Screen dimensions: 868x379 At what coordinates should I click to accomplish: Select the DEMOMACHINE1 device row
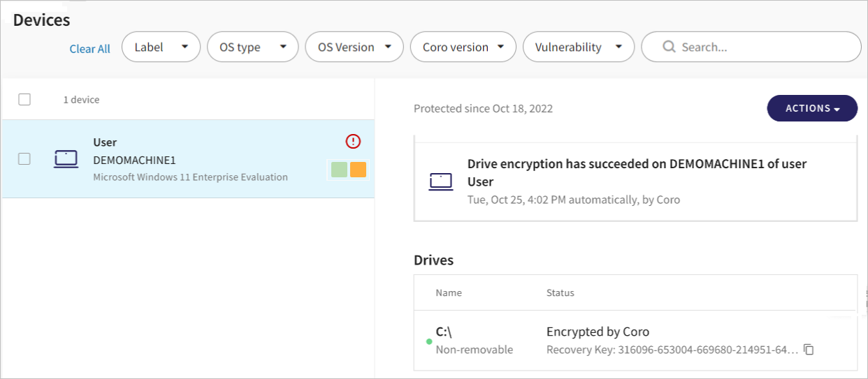tap(188, 158)
